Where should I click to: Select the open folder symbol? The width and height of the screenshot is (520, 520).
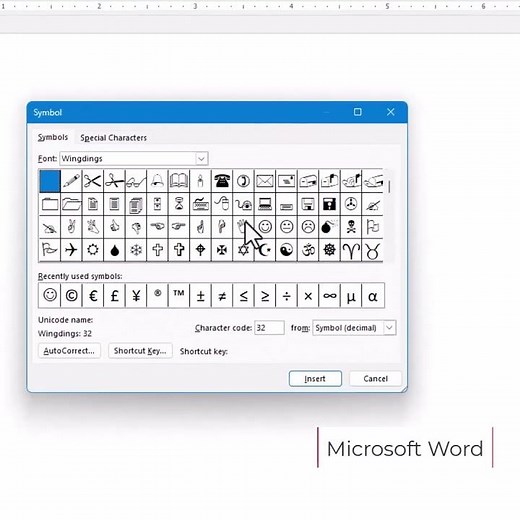71,204
